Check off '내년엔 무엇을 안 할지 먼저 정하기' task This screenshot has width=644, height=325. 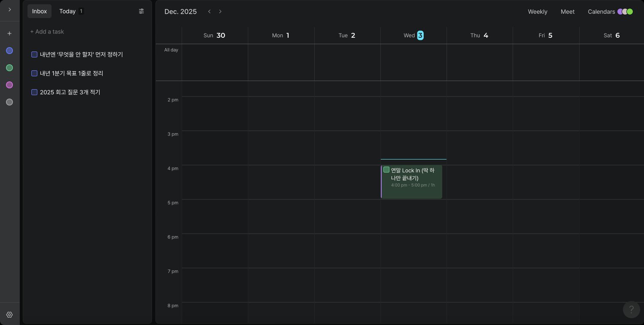coord(34,54)
